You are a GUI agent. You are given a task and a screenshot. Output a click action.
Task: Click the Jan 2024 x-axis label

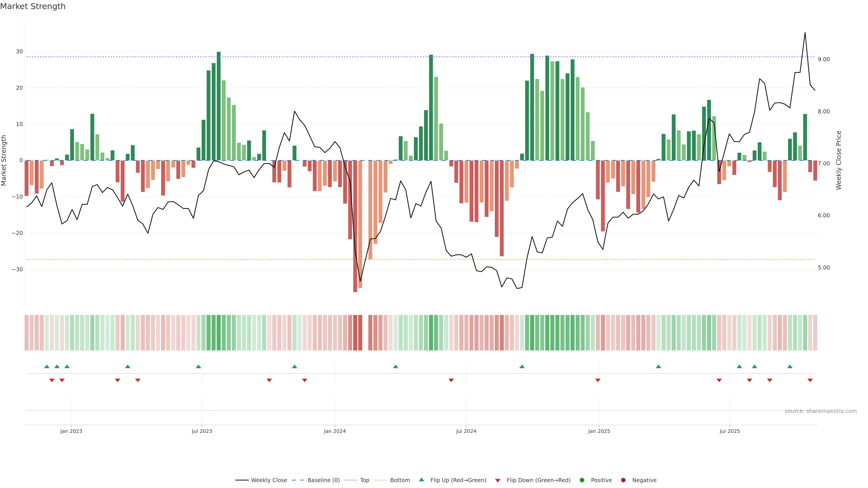pyautogui.click(x=335, y=431)
